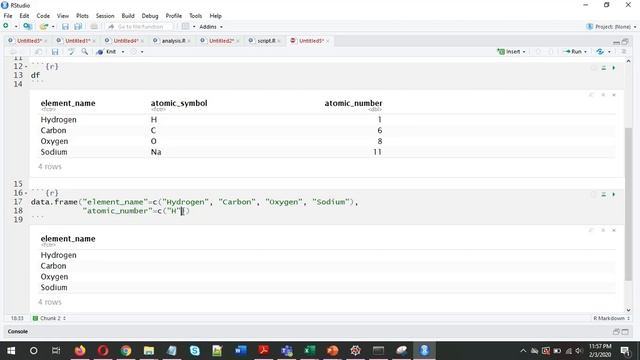Close the analysis.R tab
The image size is (640, 360).
(189, 41)
